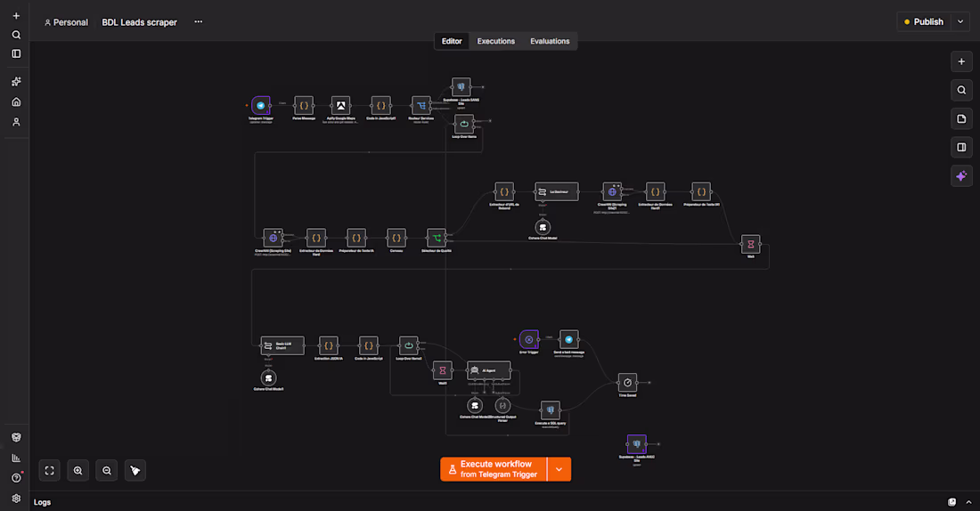Switch to the Editor tab
The width and height of the screenshot is (980, 511).
point(452,41)
